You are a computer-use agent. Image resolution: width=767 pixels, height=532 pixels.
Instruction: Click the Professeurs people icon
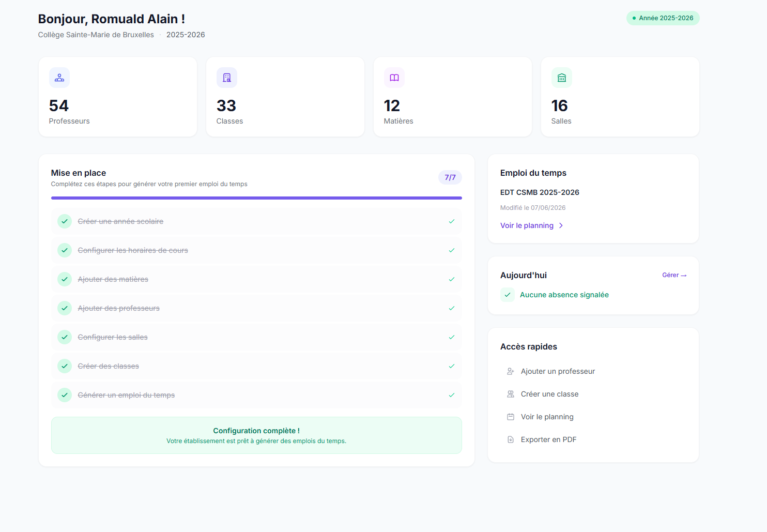(x=59, y=78)
